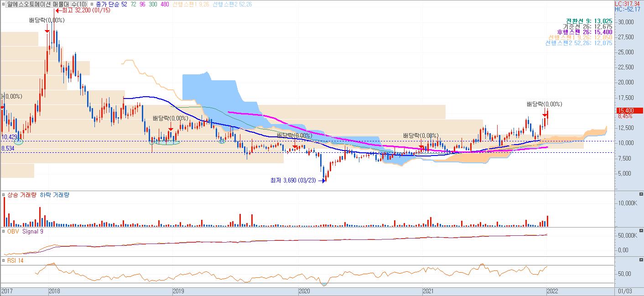
Task: Click the 50,000K OBV axis label
Action: pyautogui.click(x=627, y=235)
